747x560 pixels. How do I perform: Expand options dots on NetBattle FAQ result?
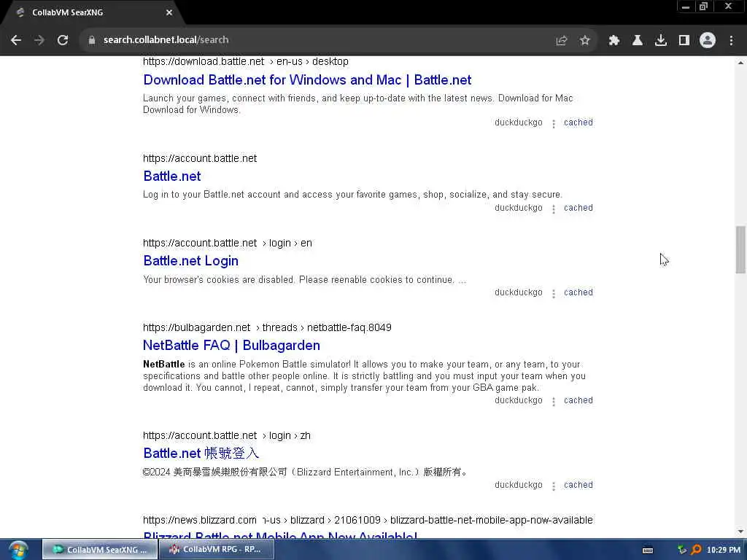(x=554, y=402)
